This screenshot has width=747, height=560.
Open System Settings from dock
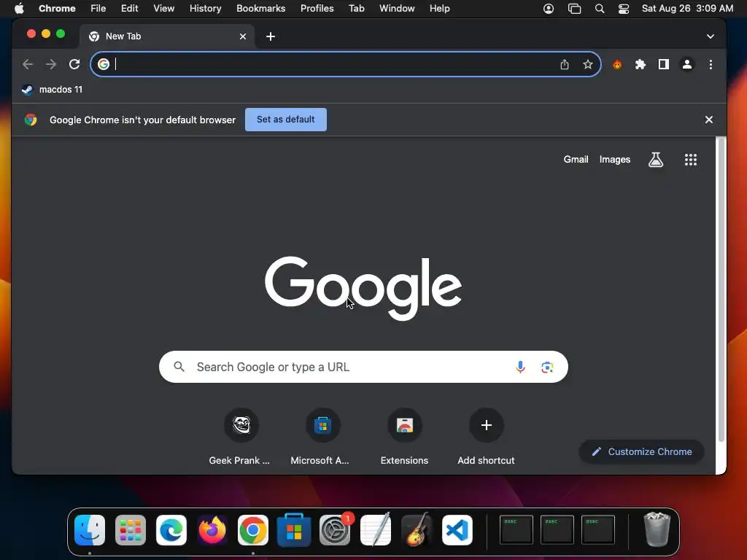coord(335,530)
